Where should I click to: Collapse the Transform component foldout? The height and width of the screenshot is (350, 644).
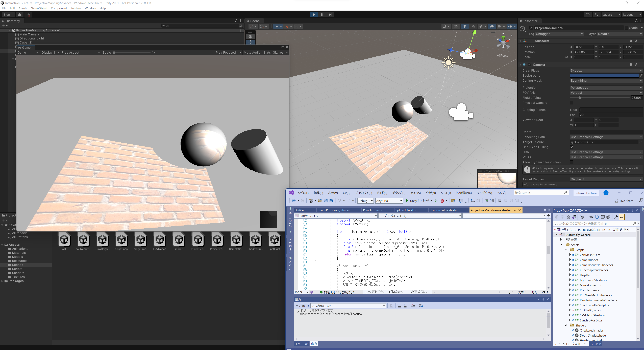pos(521,41)
